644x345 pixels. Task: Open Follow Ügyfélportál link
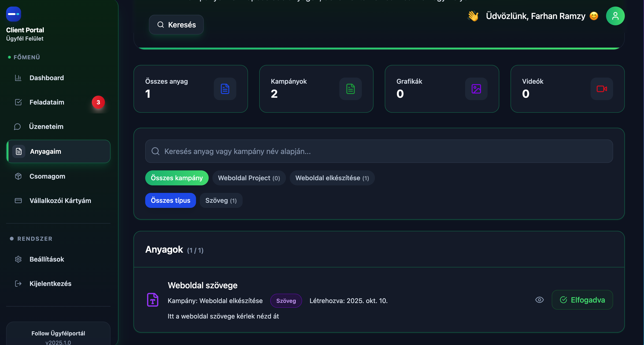click(x=58, y=333)
